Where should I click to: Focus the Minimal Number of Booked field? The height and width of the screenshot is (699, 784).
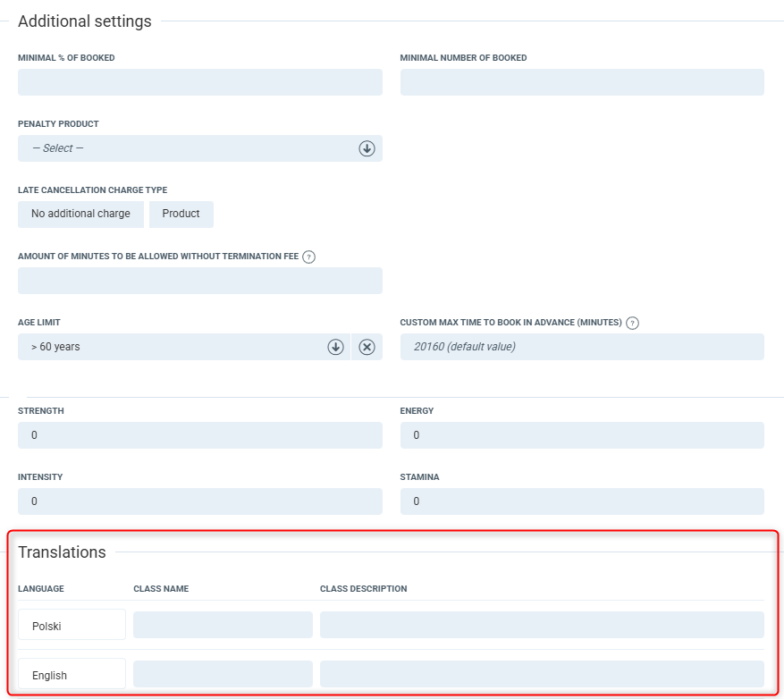[x=581, y=82]
